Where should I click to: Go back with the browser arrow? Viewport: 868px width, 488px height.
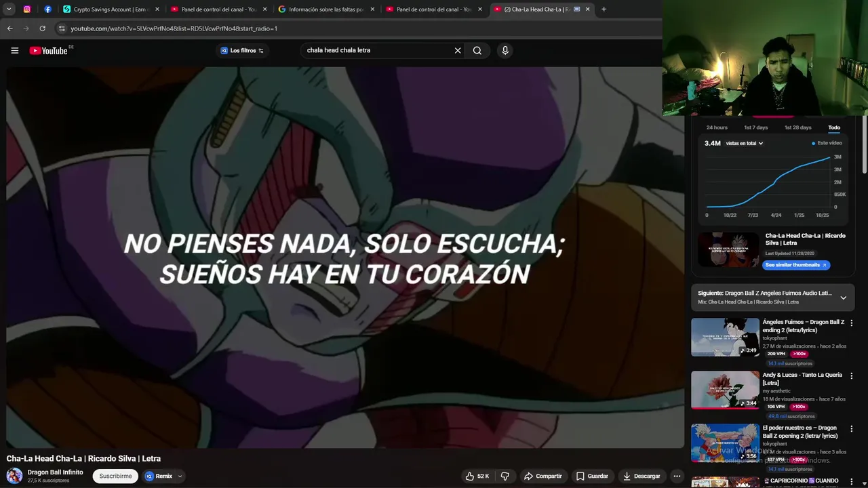pos(9,28)
